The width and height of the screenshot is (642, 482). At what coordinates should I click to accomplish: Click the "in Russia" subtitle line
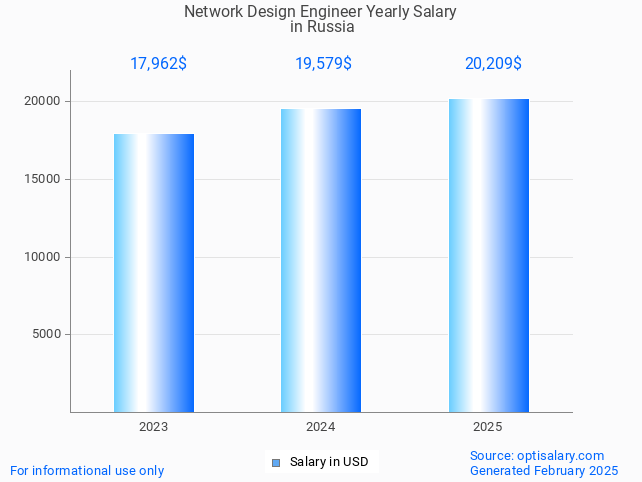pos(322,27)
